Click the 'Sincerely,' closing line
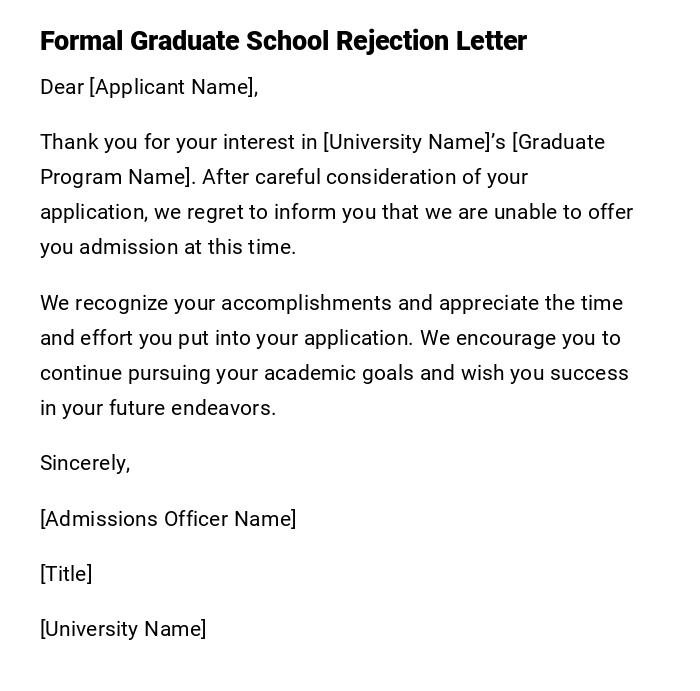The width and height of the screenshot is (700, 691). [x=85, y=463]
